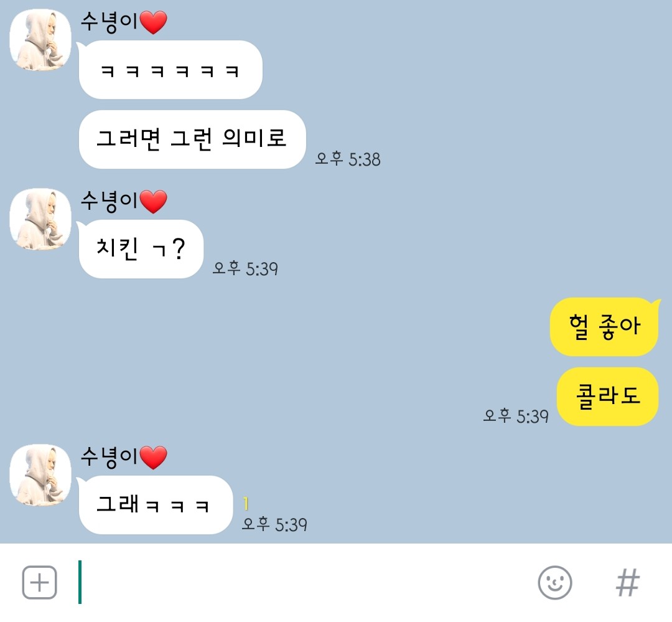The image size is (672, 622).
Task: Tap the 오후 5:38 timestamp
Action: (348, 159)
